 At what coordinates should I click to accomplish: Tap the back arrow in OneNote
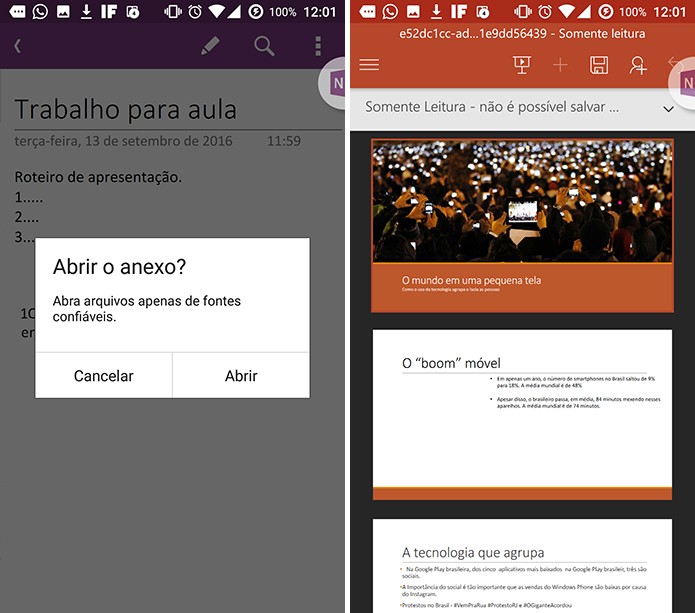pos(18,46)
